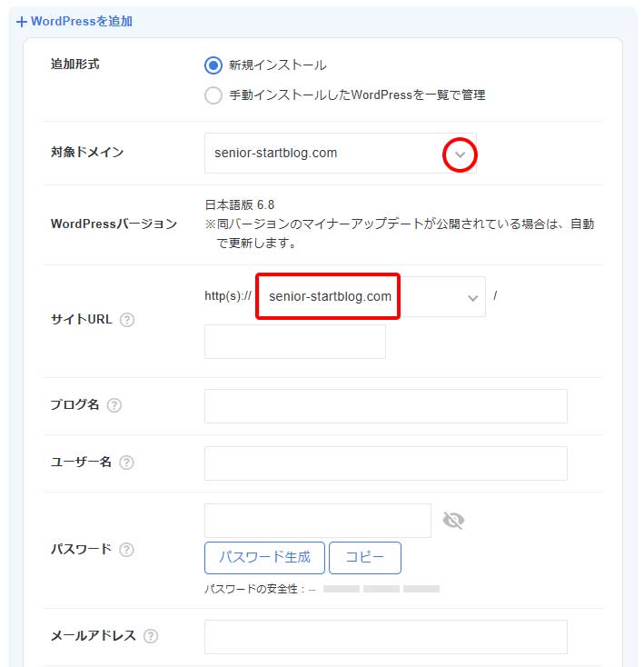Click the 対象ドメイン label
This screenshot has width=644, height=667.
(87, 153)
